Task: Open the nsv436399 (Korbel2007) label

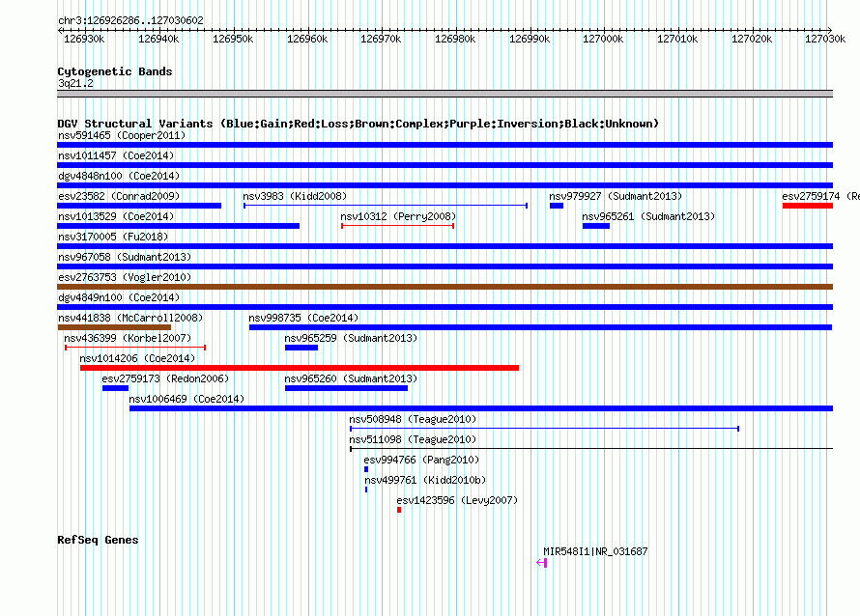Action: coord(128,338)
